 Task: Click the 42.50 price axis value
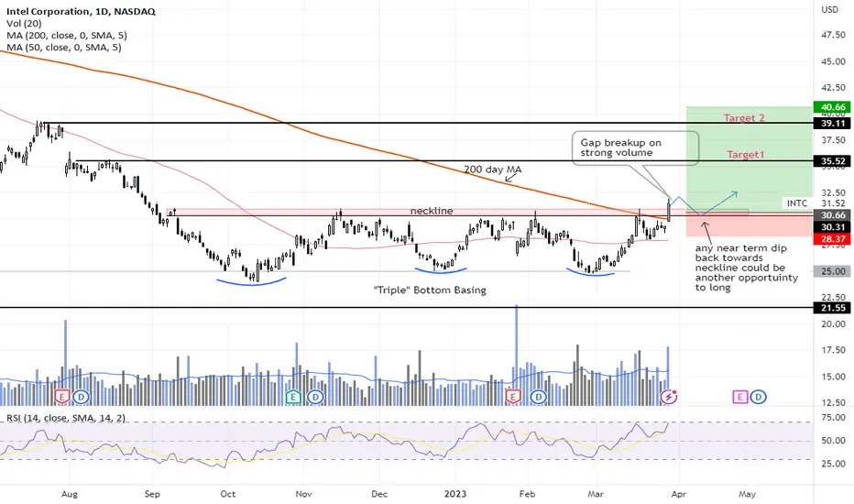coord(833,87)
